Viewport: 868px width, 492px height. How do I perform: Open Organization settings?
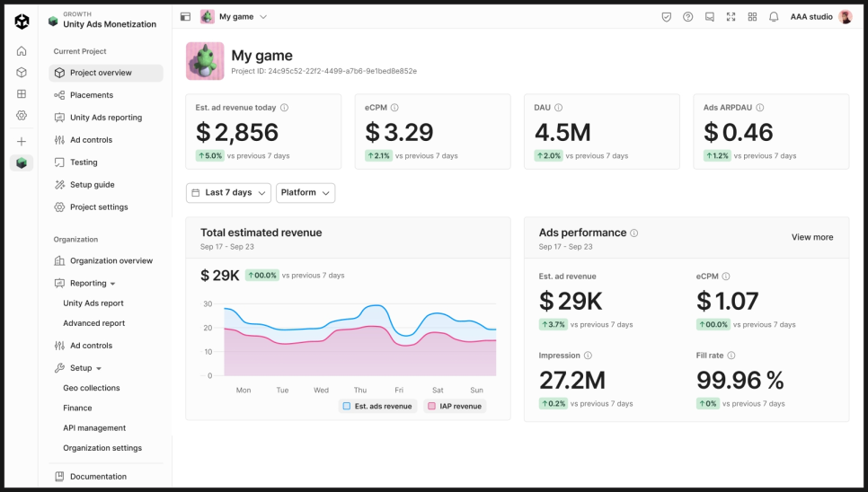point(102,448)
